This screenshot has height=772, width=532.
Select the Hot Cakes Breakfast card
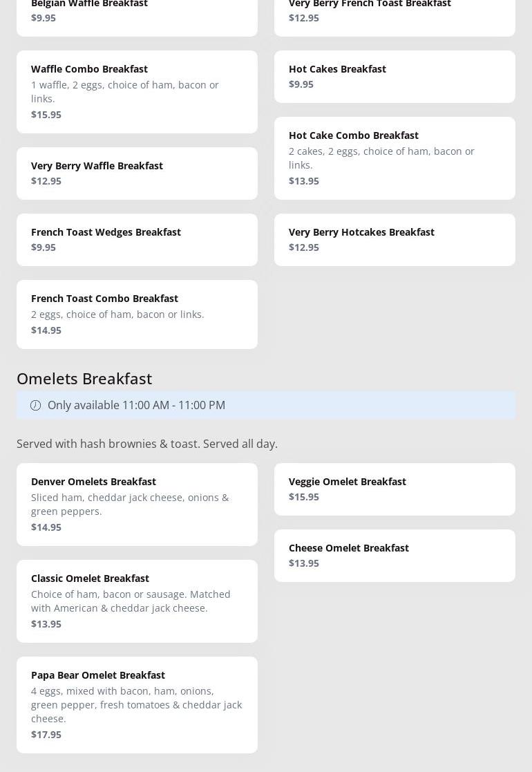395,76
